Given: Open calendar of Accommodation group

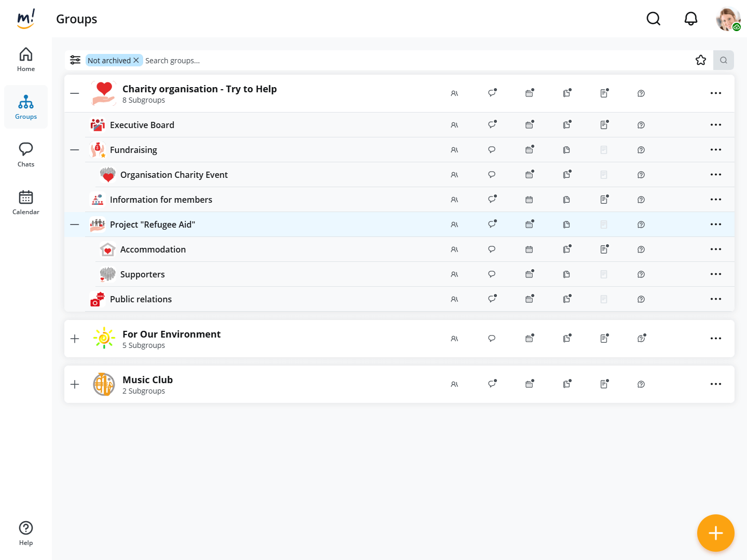Looking at the screenshot, I should 529,249.
